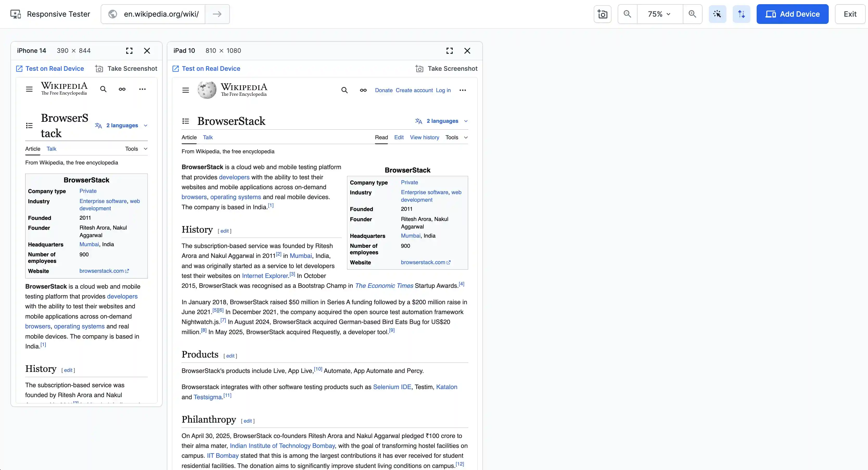
Task: Open the hamburger main menu on the iPad 10 preview
Action: 185,90
